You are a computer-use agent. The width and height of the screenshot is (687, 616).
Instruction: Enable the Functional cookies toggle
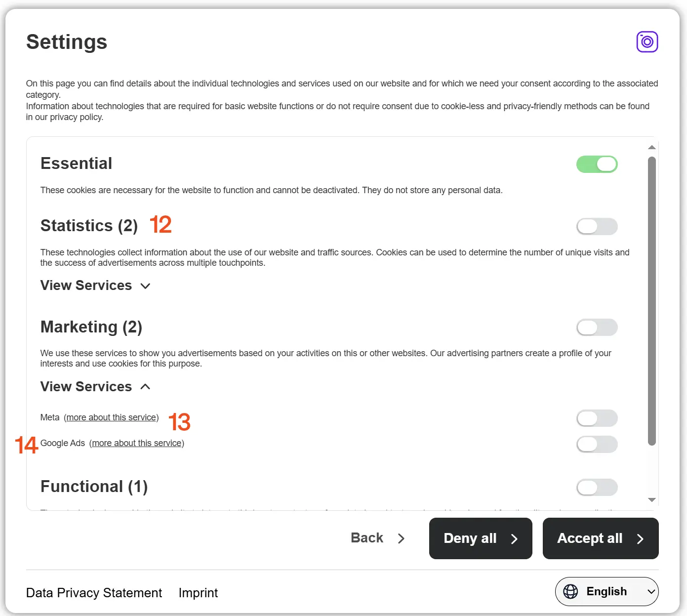pyautogui.click(x=597, y=487)
